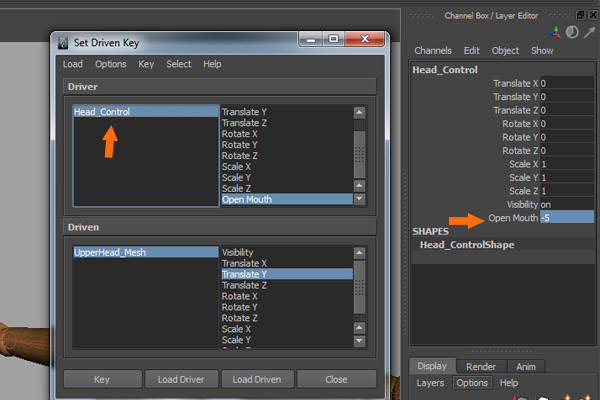
Task: Click the Rotate Y value field in Channel Box
Action: (x=567, y=137)
